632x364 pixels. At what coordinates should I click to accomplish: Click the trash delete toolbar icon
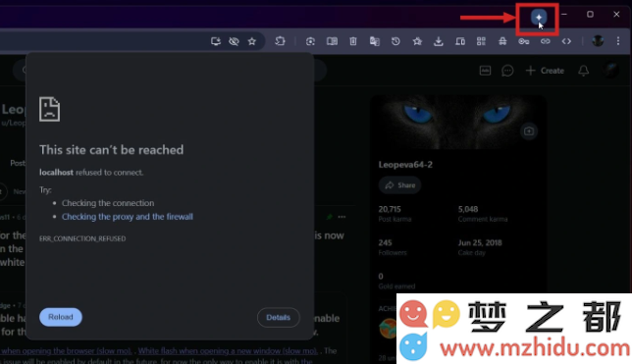click(353, 41)
